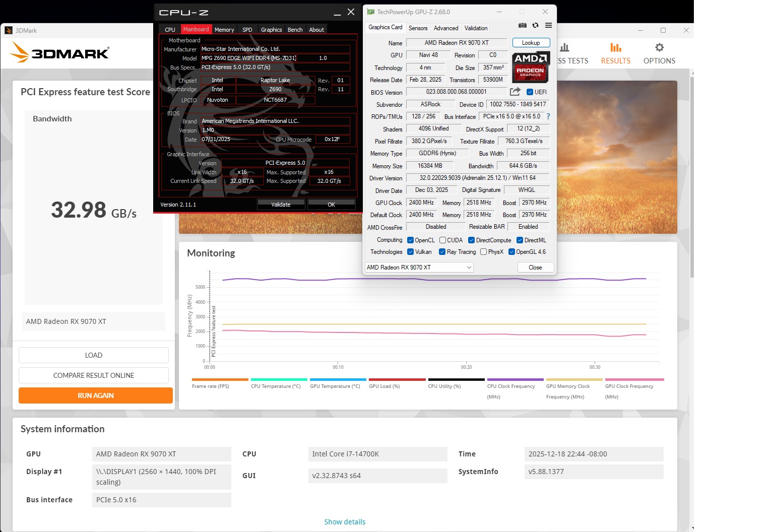This screenshot has height=532, width=774.
Task: Click the Lookup button in GPU-Z
Action: click(x=531, y=43)
